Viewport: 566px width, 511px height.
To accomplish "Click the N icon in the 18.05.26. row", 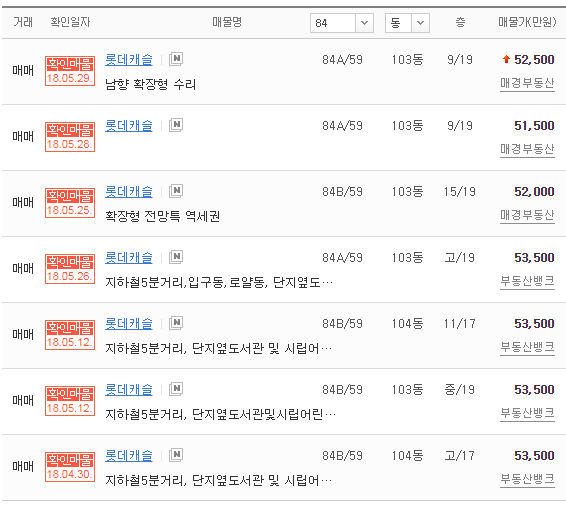I will [x=176, y=257].
